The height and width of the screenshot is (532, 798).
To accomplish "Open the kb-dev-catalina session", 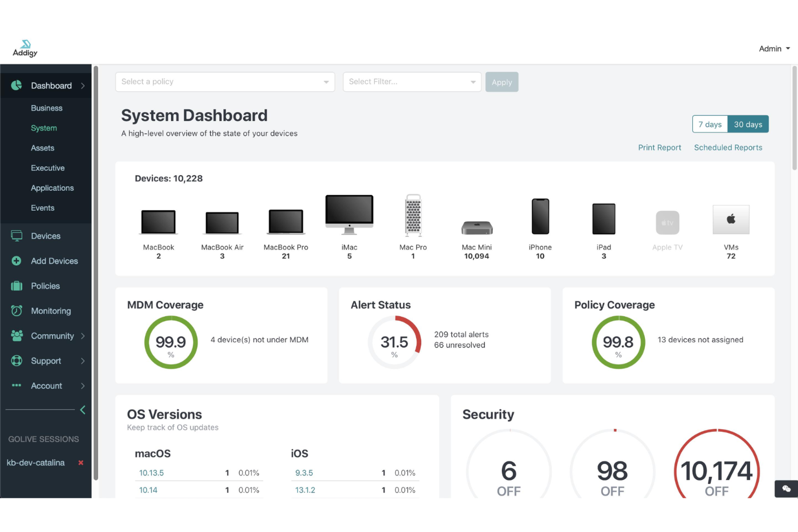I will click(36, 462).
